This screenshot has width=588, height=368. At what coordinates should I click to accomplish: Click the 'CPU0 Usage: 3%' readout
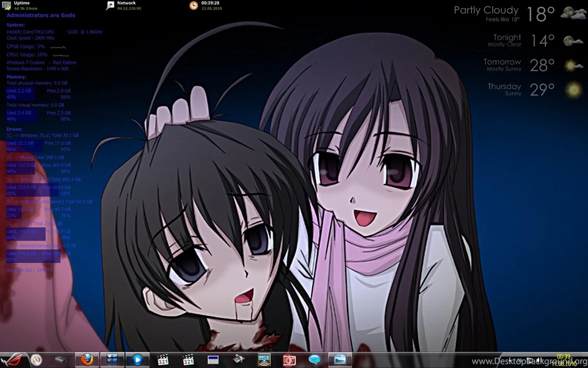point(25,47)
